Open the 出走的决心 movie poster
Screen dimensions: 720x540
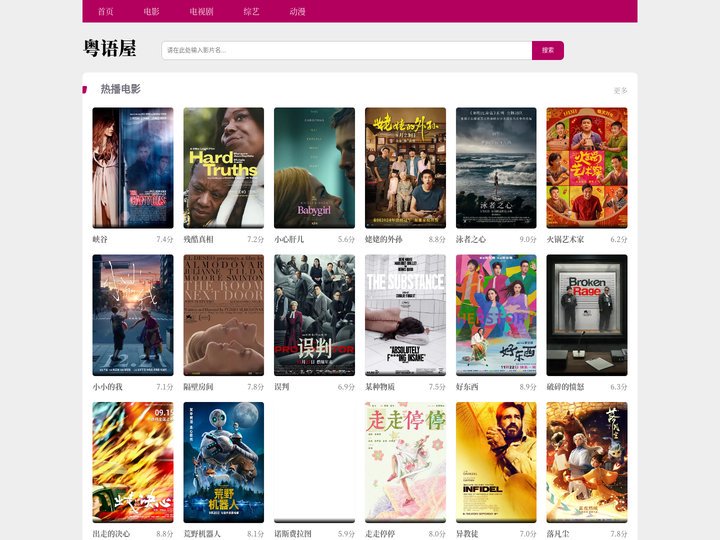[x=133, y=462]
